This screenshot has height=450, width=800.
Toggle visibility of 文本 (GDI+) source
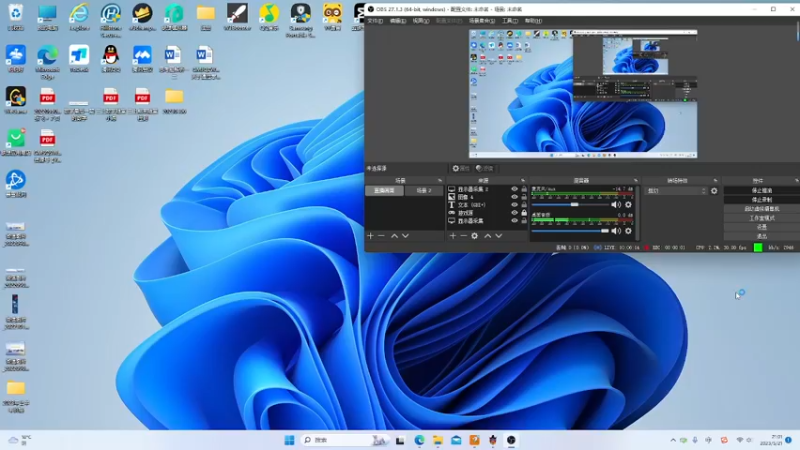click(x=514, y=205)
